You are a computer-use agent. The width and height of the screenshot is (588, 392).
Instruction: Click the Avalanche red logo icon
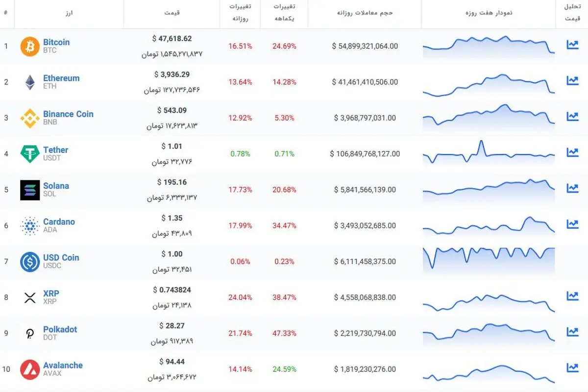click(30, 369)
